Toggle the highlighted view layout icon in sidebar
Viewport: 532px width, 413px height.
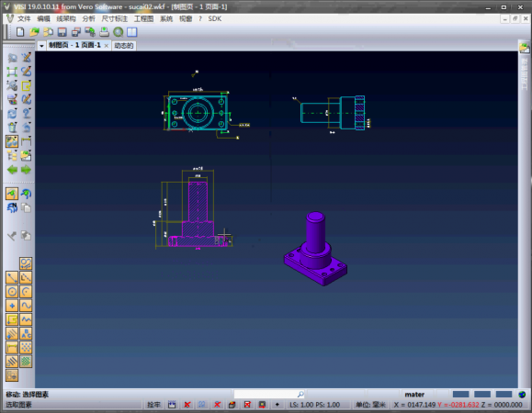12,141
